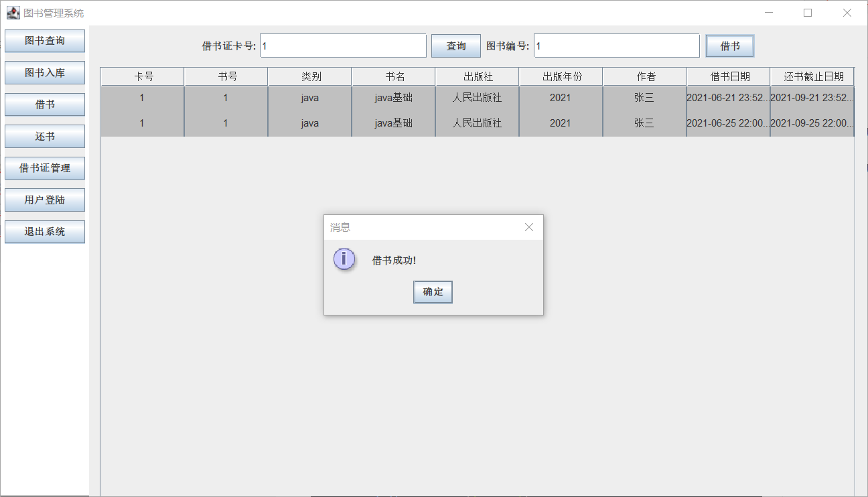The width and height of the screenshot is (868, 497).
Task: Click inside the 图书编号 input field
Action: click(x=616, y=46)
